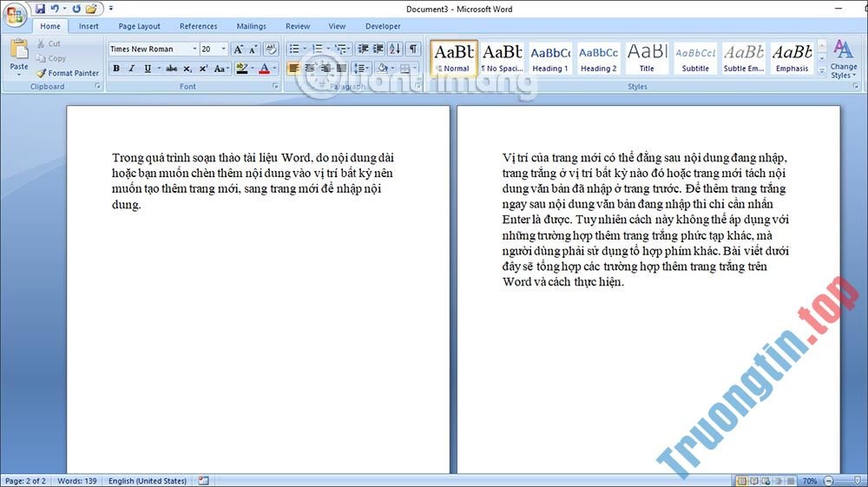The height and width of the screenshot is (487, 868).
Task: Toggle Subscript formatting
Action: coord(187,68)
